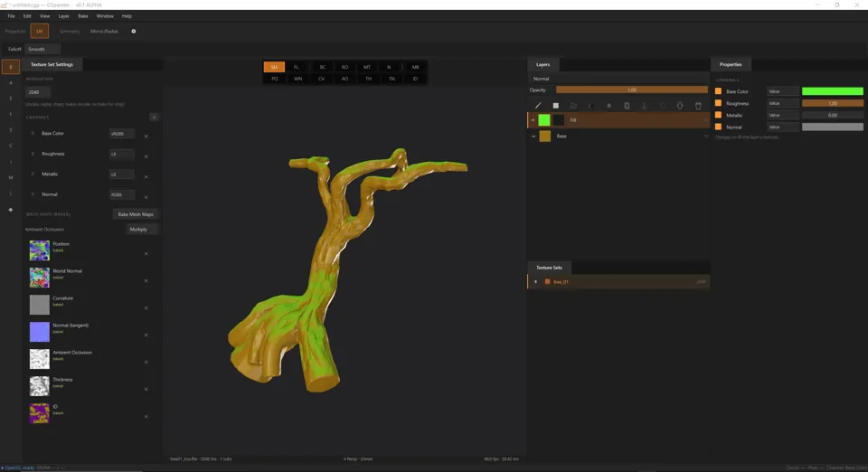Add a new channel with the plus icon

tap(154, 118)
